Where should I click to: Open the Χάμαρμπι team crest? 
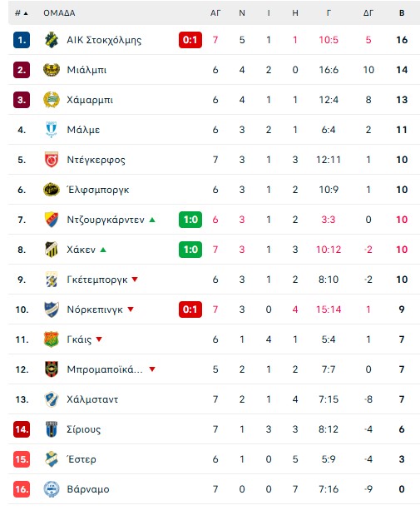click(x=52, y=100)
